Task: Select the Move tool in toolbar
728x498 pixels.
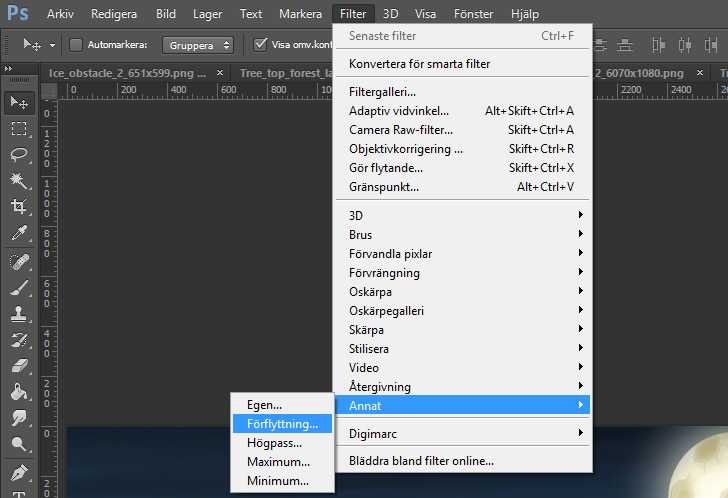Action: pyautogui.click(x=19, y=102)
